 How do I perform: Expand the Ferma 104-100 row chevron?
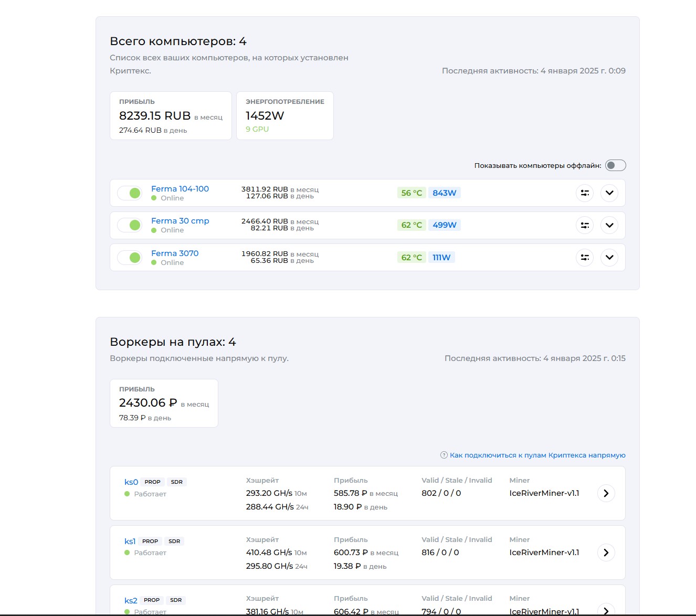pyautogui.click(x=609, y=193)
